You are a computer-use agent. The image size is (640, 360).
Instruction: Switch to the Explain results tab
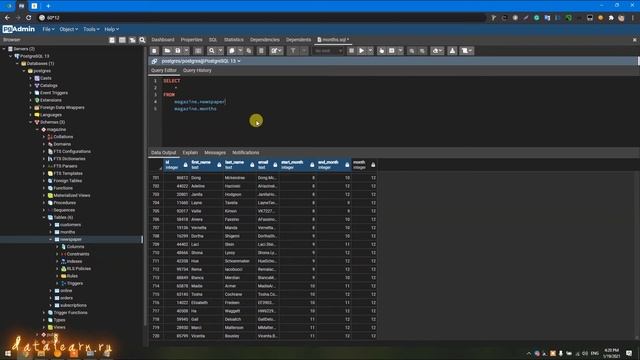[190, 153]
